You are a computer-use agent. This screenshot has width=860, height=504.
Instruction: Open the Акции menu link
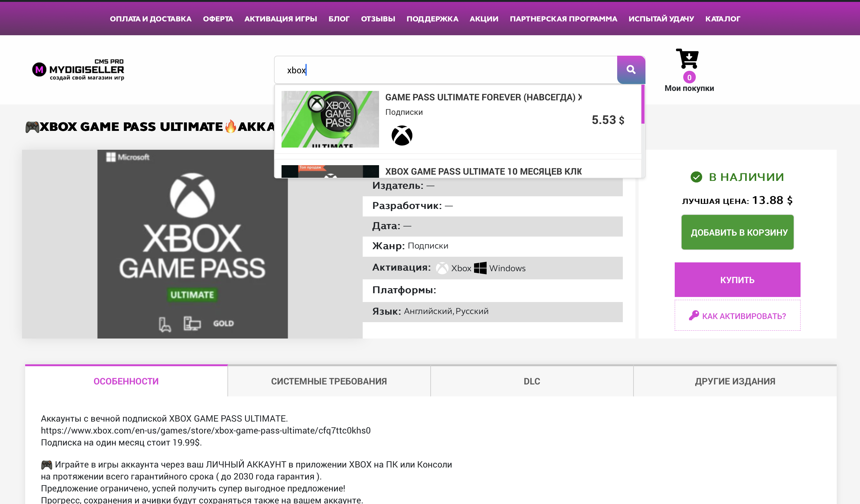tap(483, 19)
